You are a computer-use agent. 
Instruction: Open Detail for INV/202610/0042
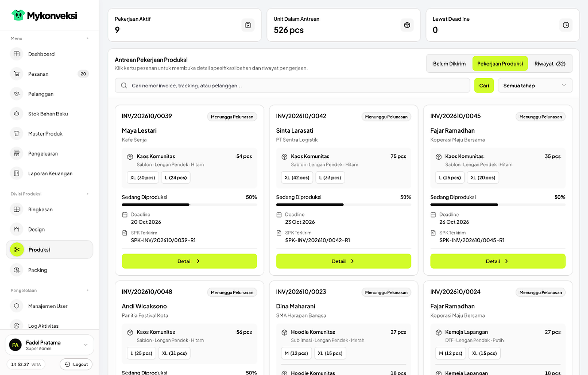coord(343,261)
